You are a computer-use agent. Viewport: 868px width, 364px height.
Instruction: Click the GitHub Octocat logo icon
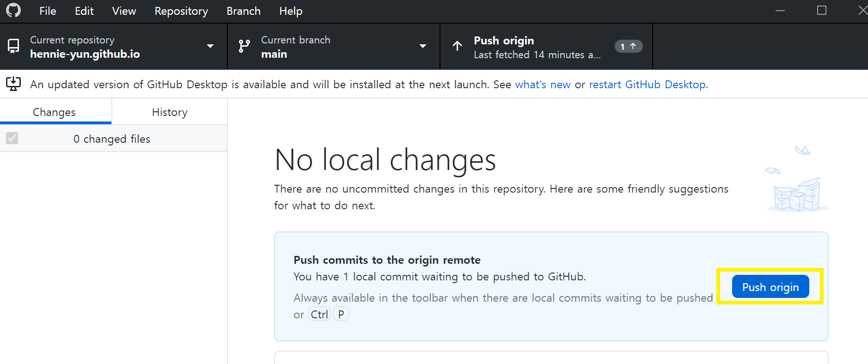13,10
